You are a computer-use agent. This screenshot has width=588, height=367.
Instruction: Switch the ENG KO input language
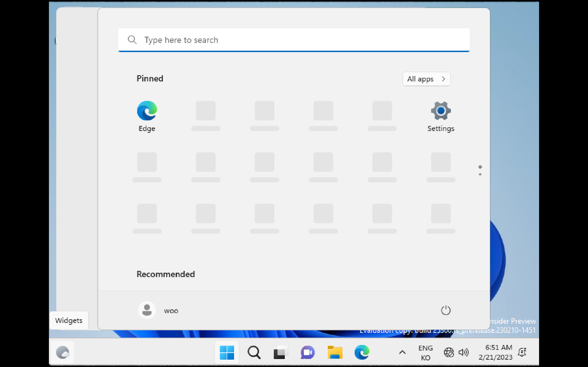[x=425, y=353]
